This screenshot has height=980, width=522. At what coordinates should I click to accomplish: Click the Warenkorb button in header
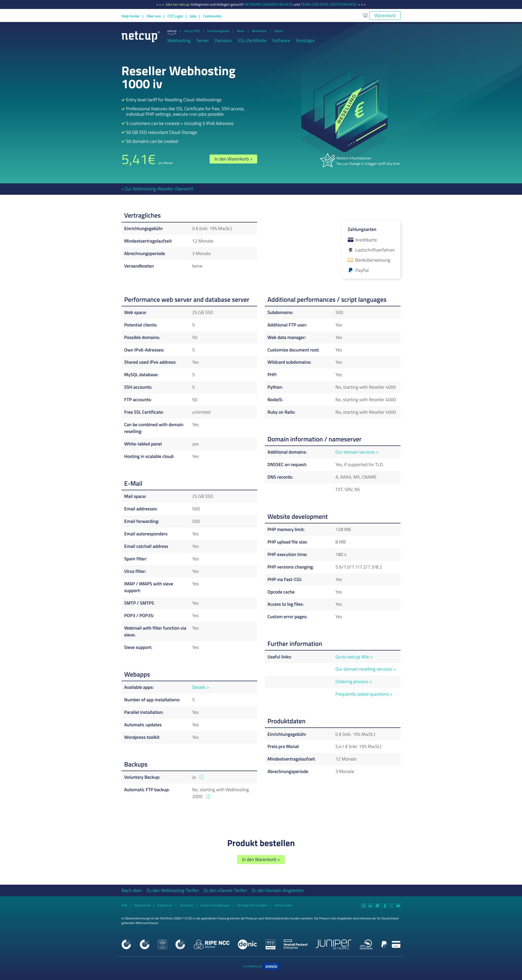[x=384, y=15]
